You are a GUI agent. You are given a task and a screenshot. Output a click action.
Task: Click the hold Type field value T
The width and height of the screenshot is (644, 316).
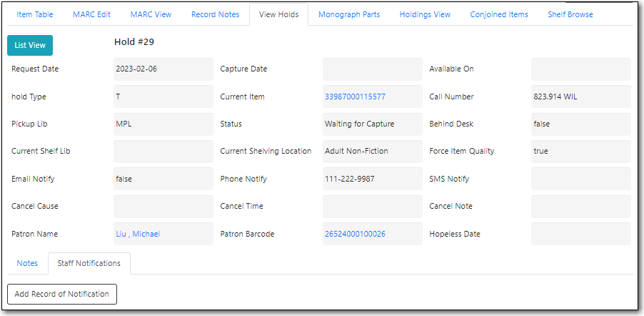pos(163,97)
